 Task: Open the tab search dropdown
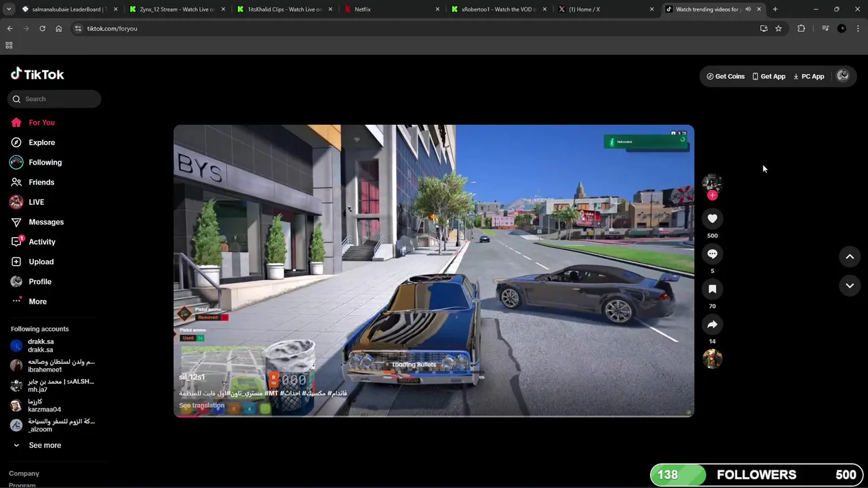click(x=9, y=9)
